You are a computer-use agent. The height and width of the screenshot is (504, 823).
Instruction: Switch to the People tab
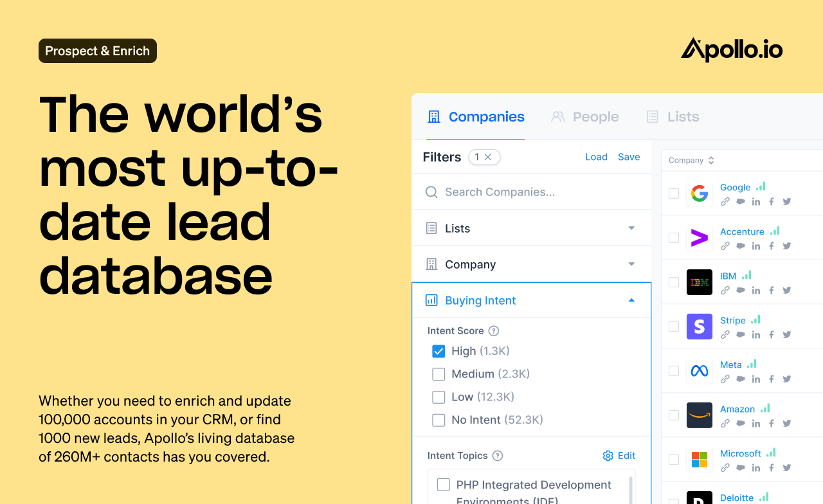coord(585,117)
